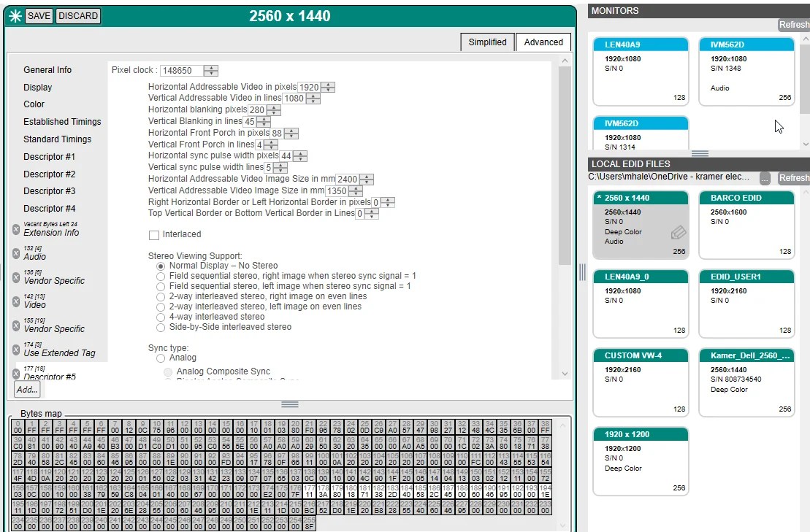Open the Display section
This screenshot has height=532, width=810.
pyautogui.click(x=38, y=87)
